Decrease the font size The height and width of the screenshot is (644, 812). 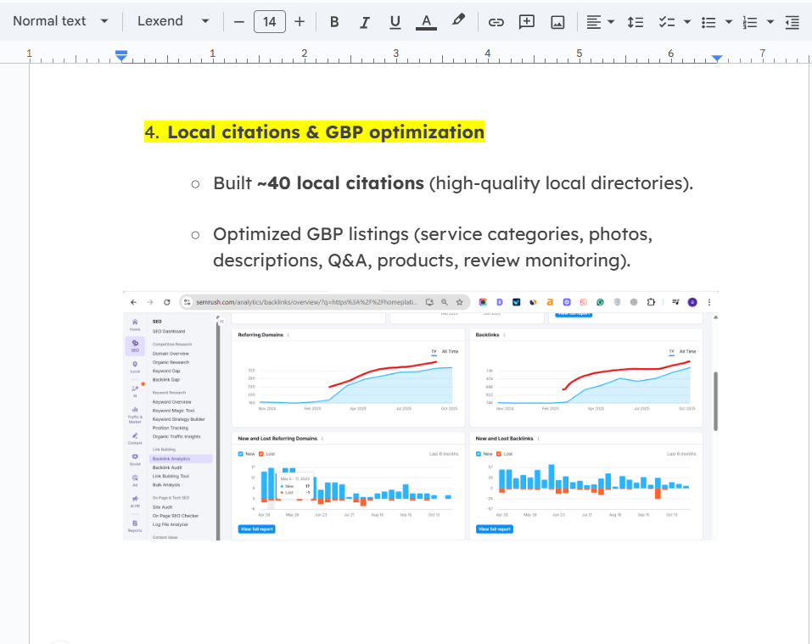238,22
